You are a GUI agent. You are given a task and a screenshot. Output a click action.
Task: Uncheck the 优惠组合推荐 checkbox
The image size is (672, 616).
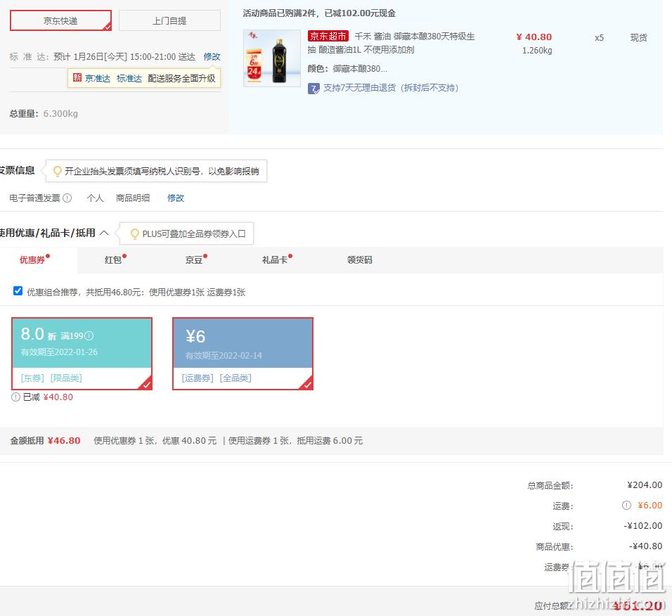(18, 291)
